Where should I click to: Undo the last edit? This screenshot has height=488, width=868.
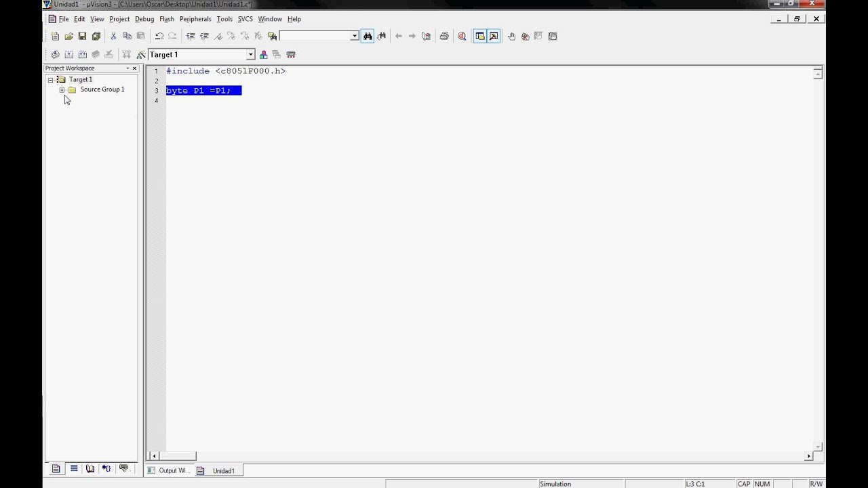pos(159,36)
